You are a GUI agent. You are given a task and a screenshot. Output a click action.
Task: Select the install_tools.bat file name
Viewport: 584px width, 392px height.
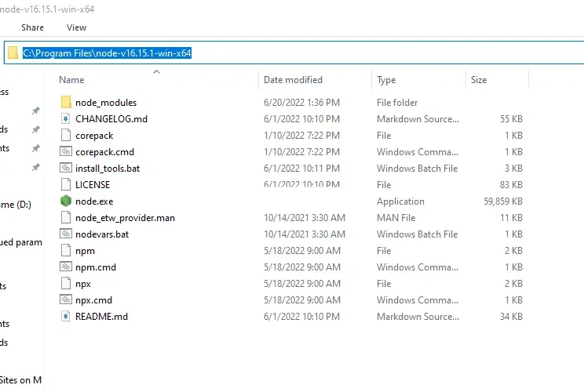pyautogui.click(x=108, y=169)
